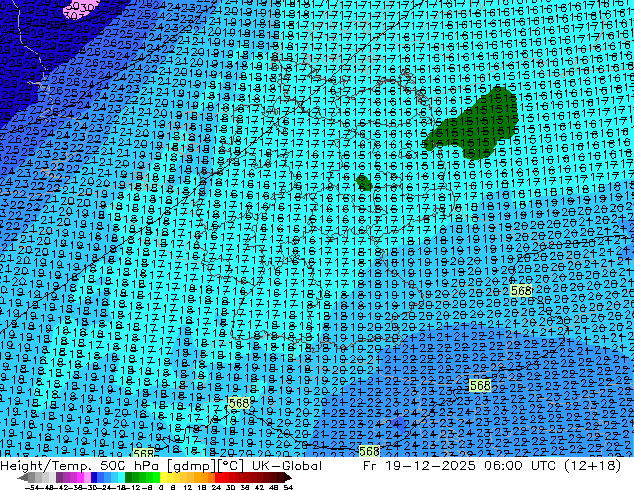
Task: Click the bright red segment of the colorbar
Action: 218,478
